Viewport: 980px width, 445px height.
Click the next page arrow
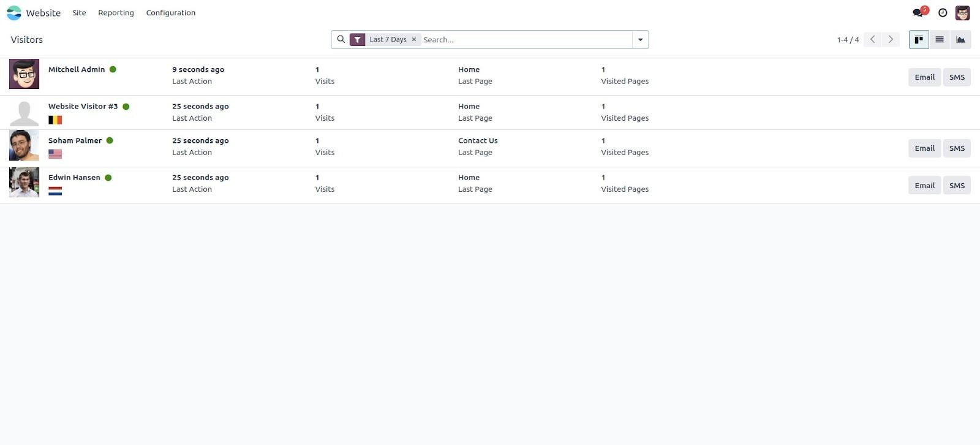pos(891,39)
